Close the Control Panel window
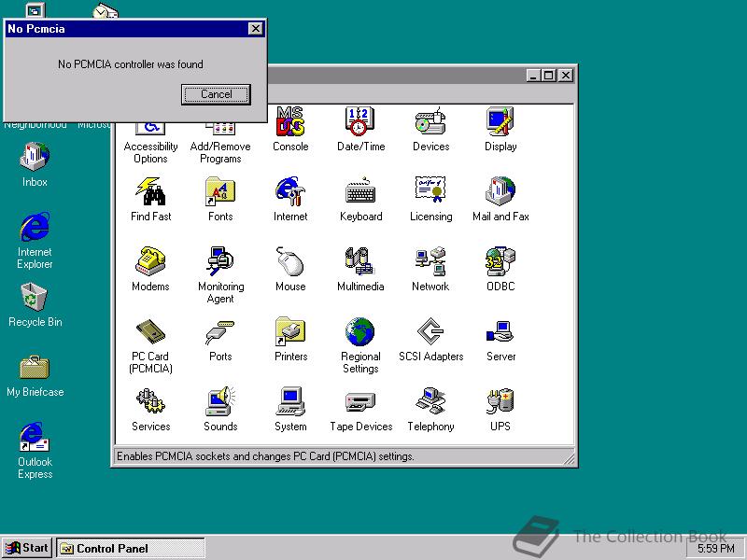 [566, 76]
